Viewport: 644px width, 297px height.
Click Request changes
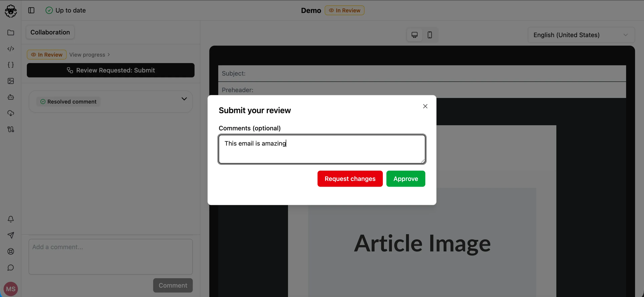click(350, 178)
